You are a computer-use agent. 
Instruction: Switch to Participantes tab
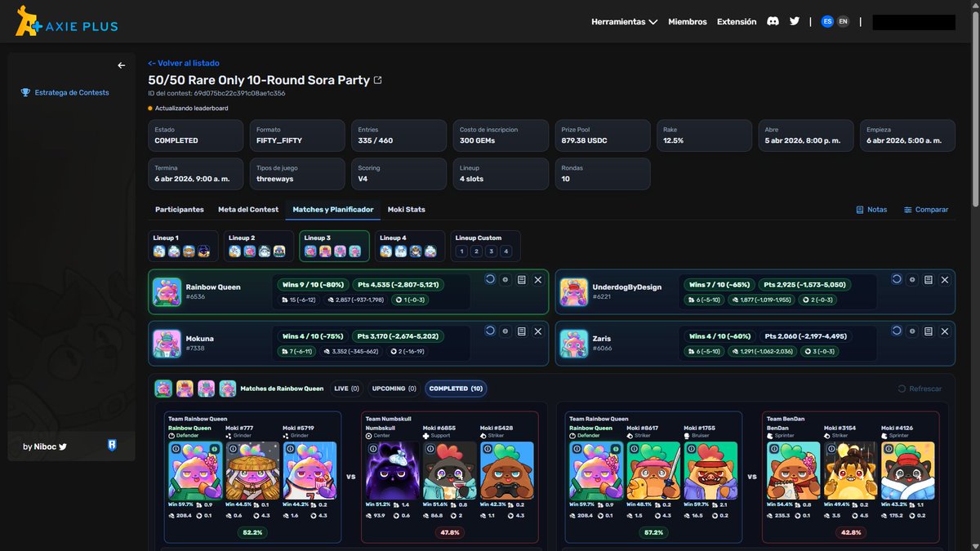tap(180, 210)
